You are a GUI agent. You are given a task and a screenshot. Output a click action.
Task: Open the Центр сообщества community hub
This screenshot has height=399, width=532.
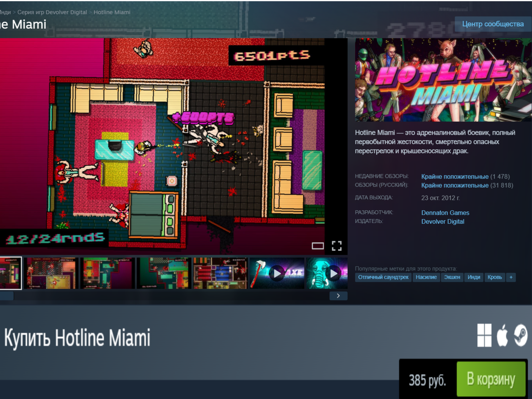pos(493,24)
